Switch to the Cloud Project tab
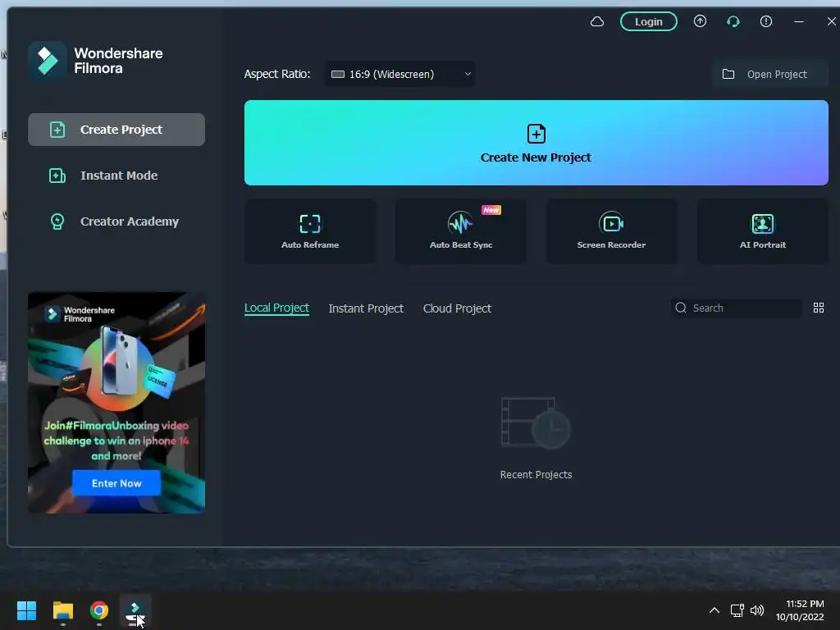The image size is (840, 630). pyautogui.click(x=457, y=308)
